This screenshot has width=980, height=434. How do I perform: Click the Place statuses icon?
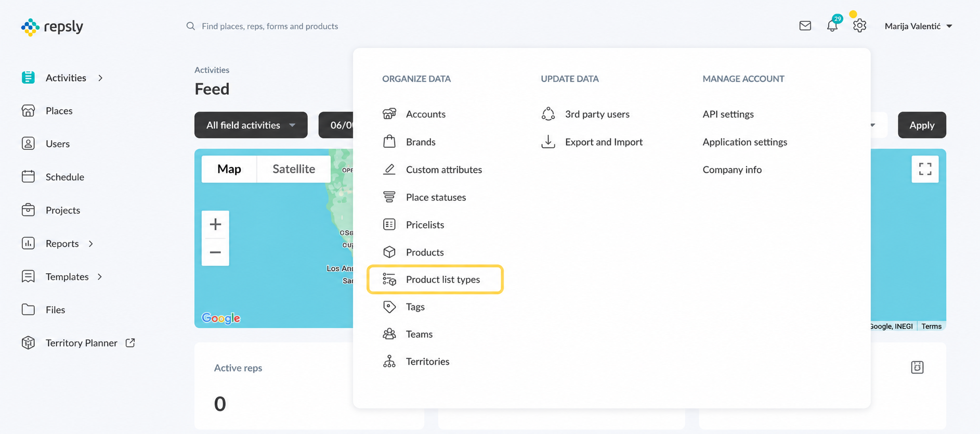point(389,197)
